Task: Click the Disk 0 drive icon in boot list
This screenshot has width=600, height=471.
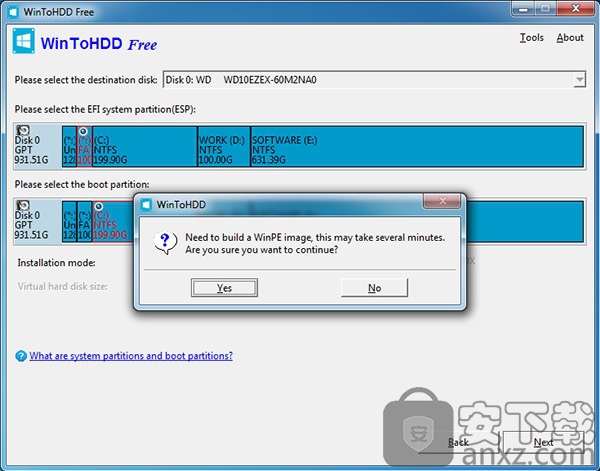Action: 23,205
